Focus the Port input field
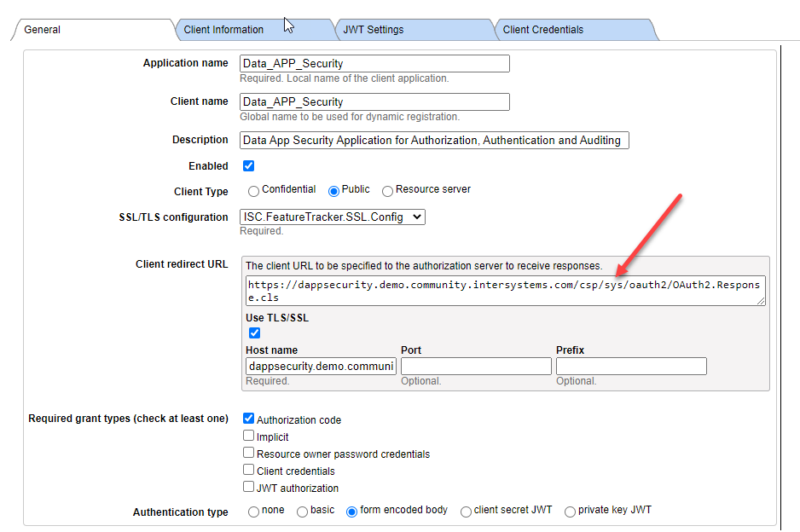 [476, 366]
